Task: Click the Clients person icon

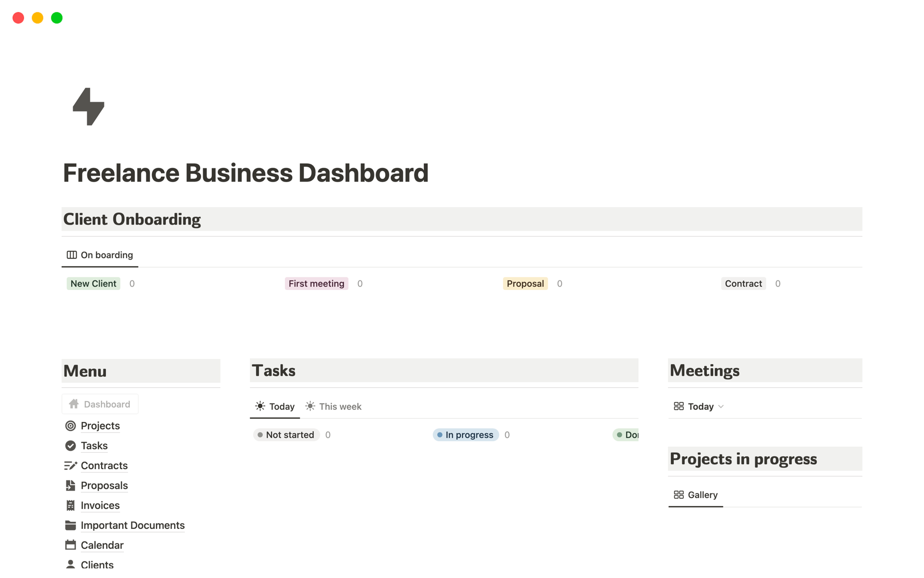Action: click(x=70, y=564)
